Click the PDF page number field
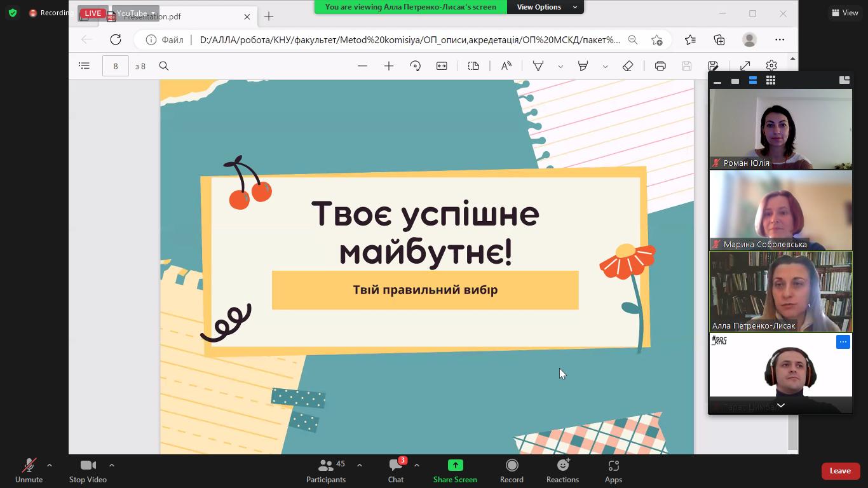868x488 pixels. (x=116, y=66)
